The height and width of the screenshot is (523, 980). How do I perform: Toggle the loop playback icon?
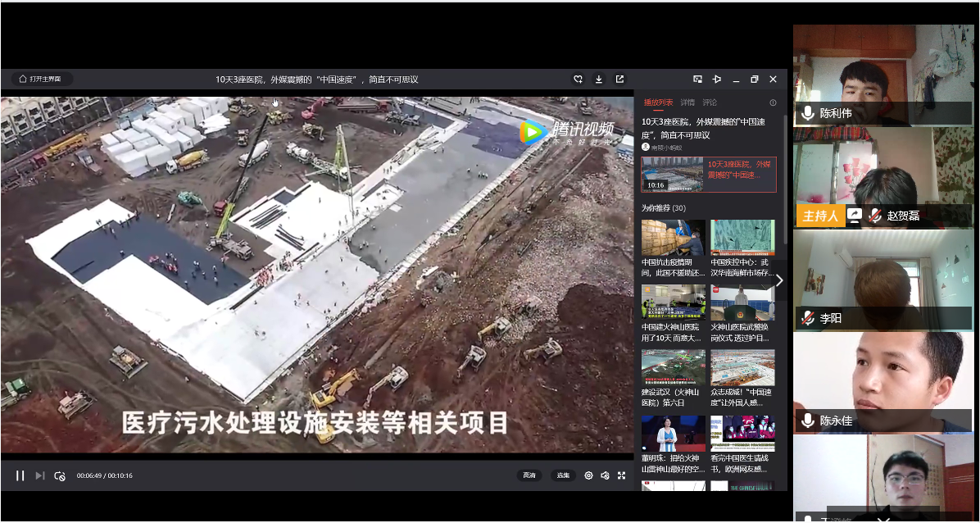click(x=59, y=475)
